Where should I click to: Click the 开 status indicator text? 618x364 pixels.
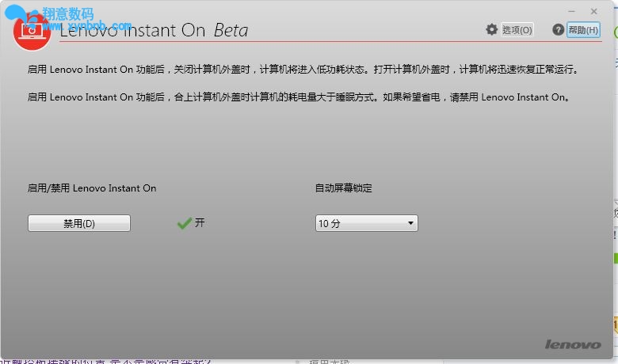coord(200,223)
